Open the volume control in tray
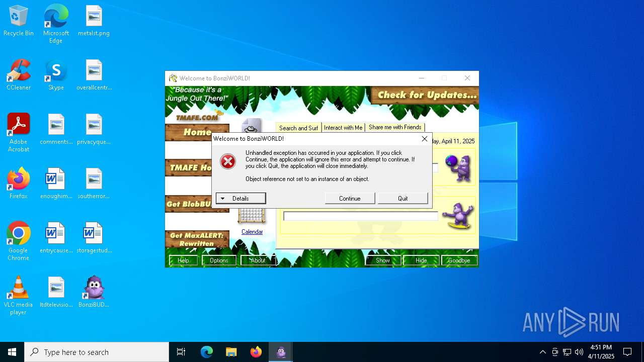This screenshot has height=362, width=644. click(x=579, y=352)
